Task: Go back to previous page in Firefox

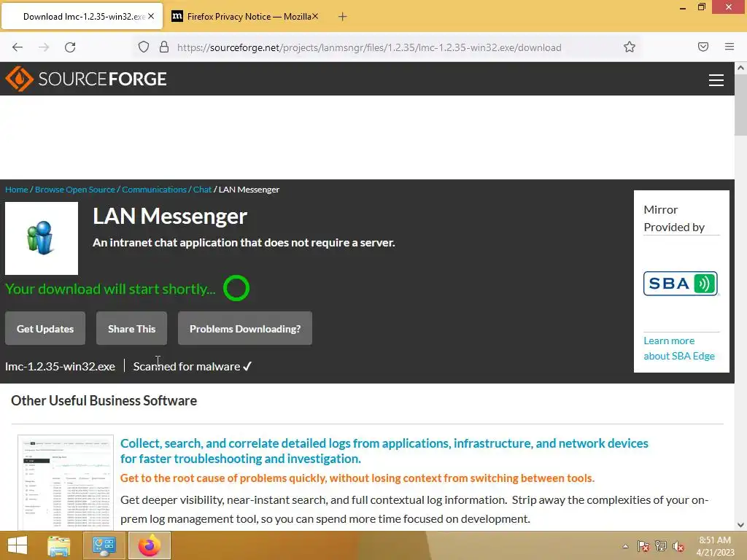Action: coord(18,47)
